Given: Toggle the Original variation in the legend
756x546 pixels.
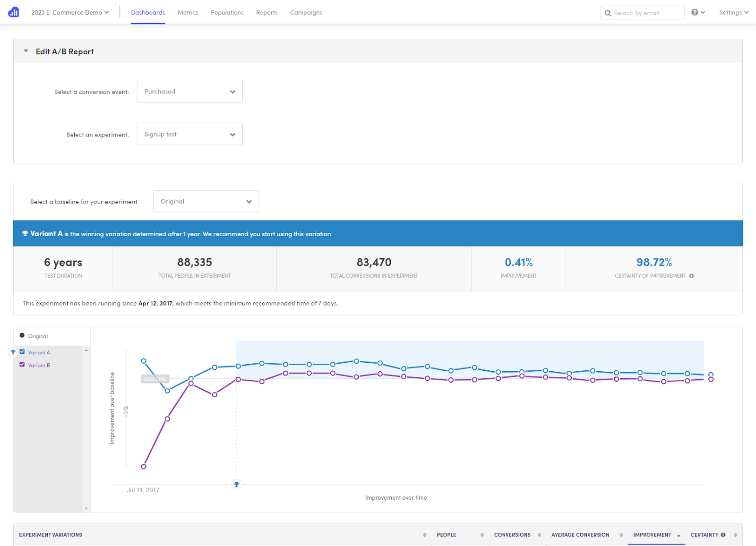Looking at the screenshot, I should [34, 335].
